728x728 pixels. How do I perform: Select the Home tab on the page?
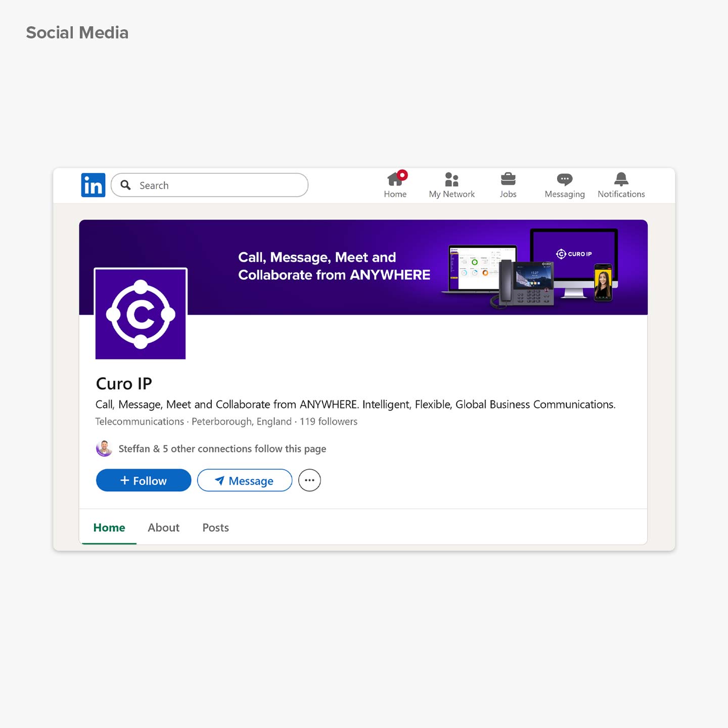(x=109, y=527)
